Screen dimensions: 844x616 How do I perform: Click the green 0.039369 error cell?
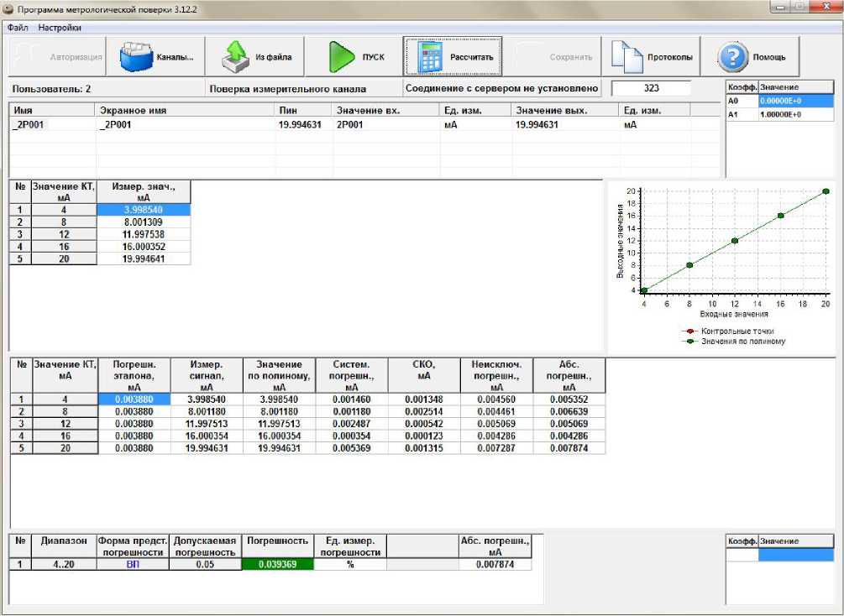click(279, 565)
